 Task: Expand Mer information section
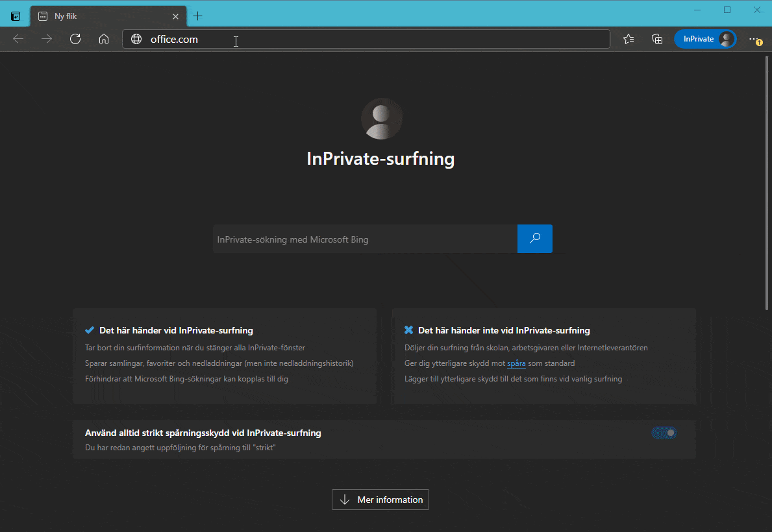[x=380, y=500]
